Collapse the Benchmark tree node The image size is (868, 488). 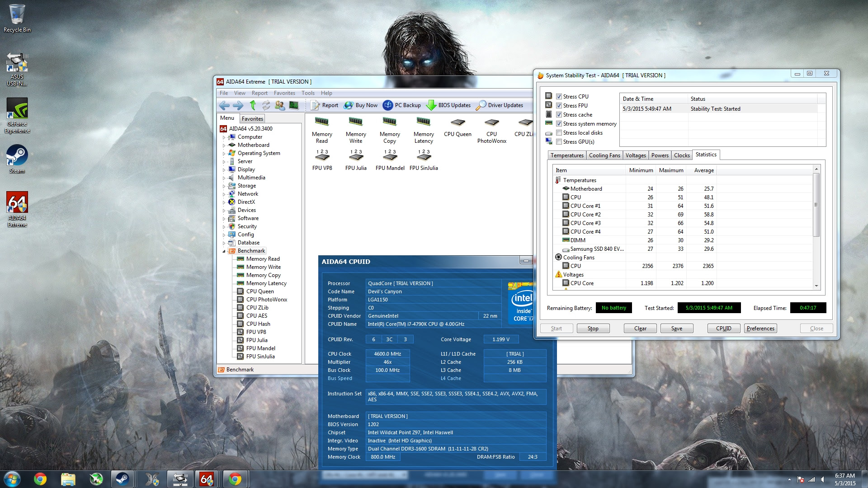tap(224, 251)
